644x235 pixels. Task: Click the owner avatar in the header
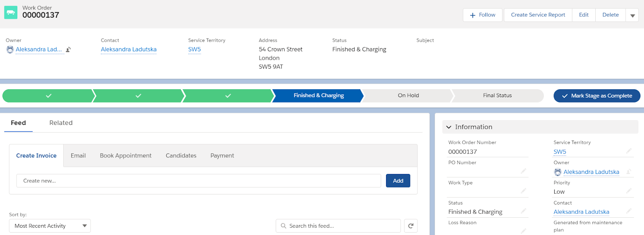coord(10,49)
